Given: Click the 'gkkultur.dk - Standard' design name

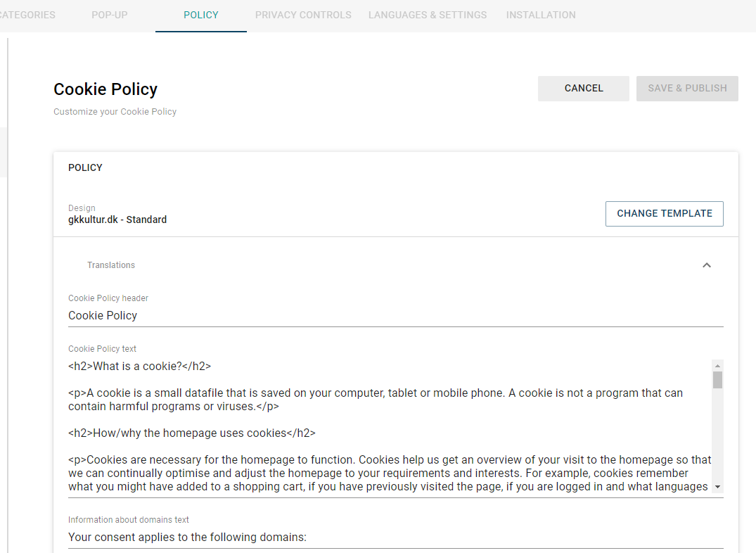Looking at the screenshot, I should coord(117,220).
